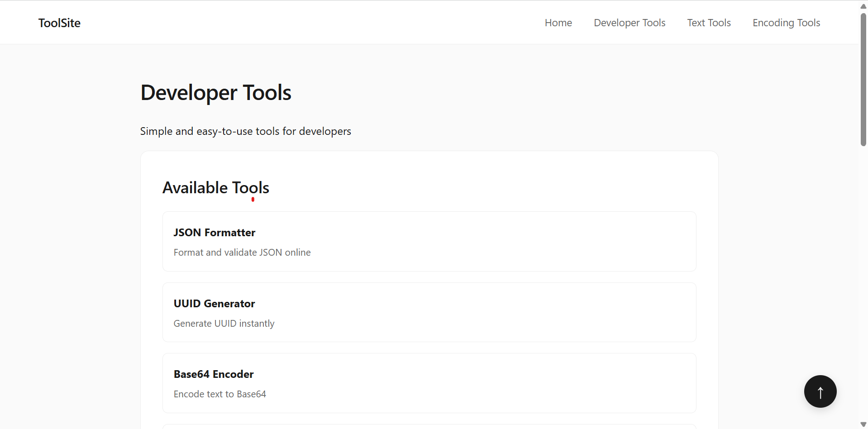This screenshot has width=868, height=429.
Task: Open Developer Tools in the navigation bar
Action: click(x=629, y=23)
